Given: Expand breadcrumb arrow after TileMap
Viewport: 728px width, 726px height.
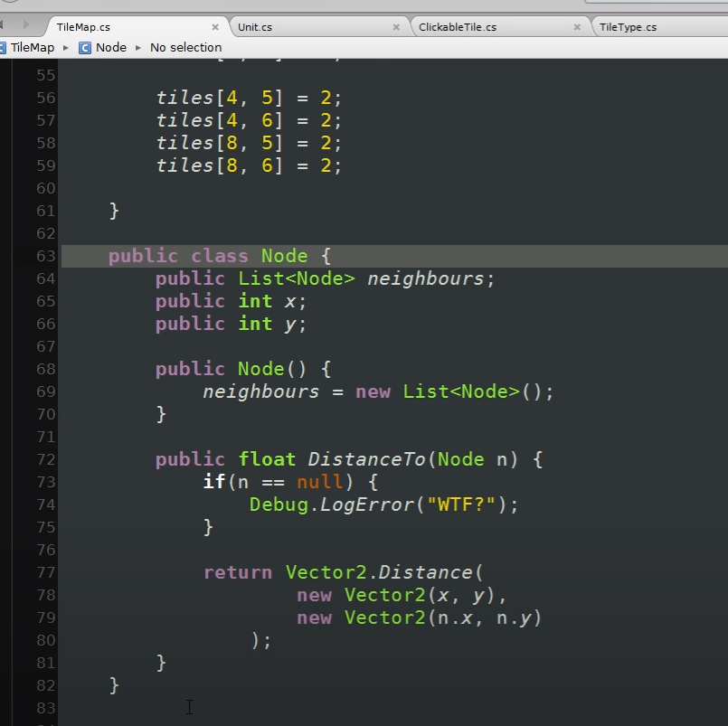Looking at the screenshot, I should [x=66, y=48].
